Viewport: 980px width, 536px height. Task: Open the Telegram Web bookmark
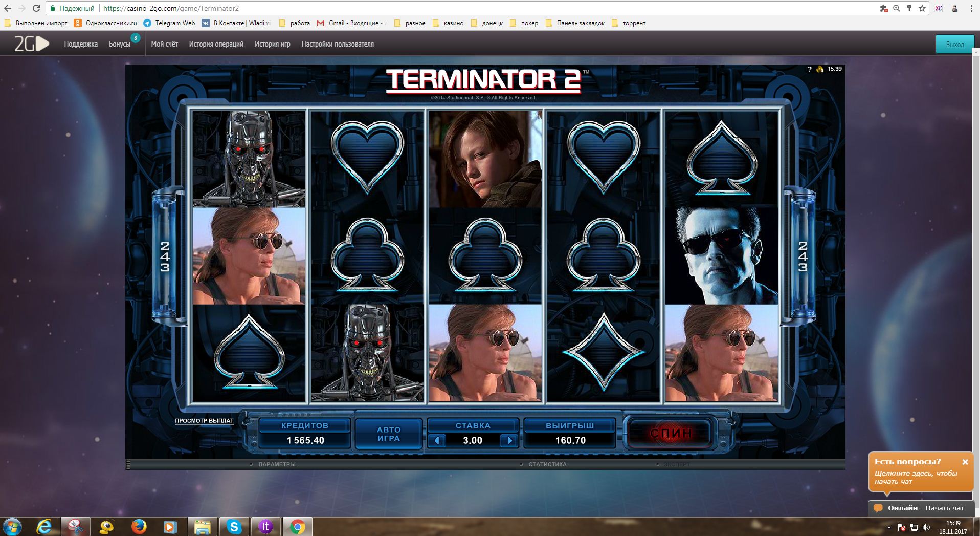point(169,23)
